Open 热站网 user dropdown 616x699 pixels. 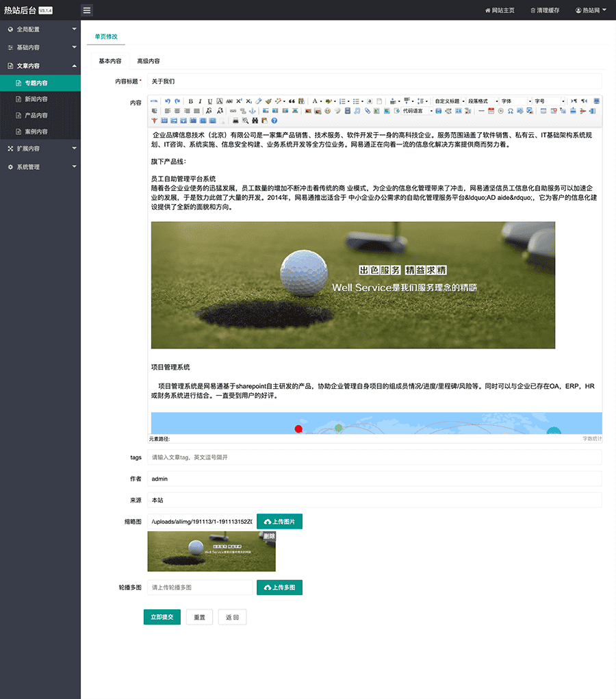pos(591,10)
